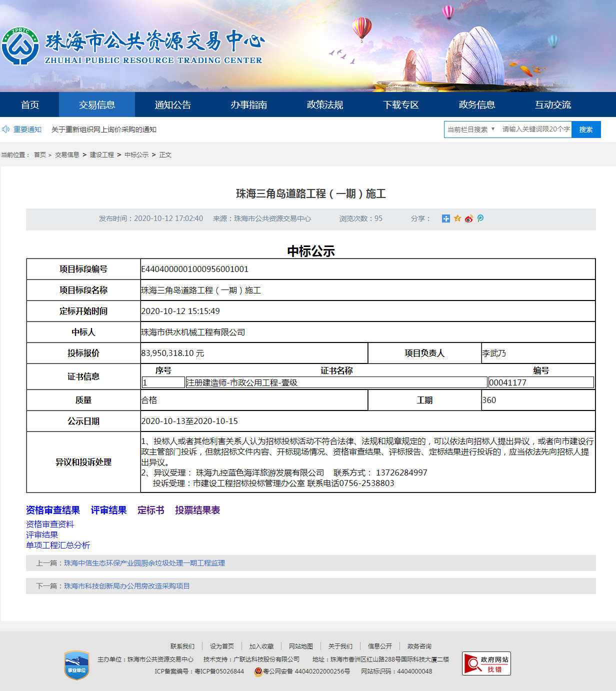Screen dimensions: 616x691
Task: Click publicity period 2020-10-13至2020-10-15
Action: [189, 421]
